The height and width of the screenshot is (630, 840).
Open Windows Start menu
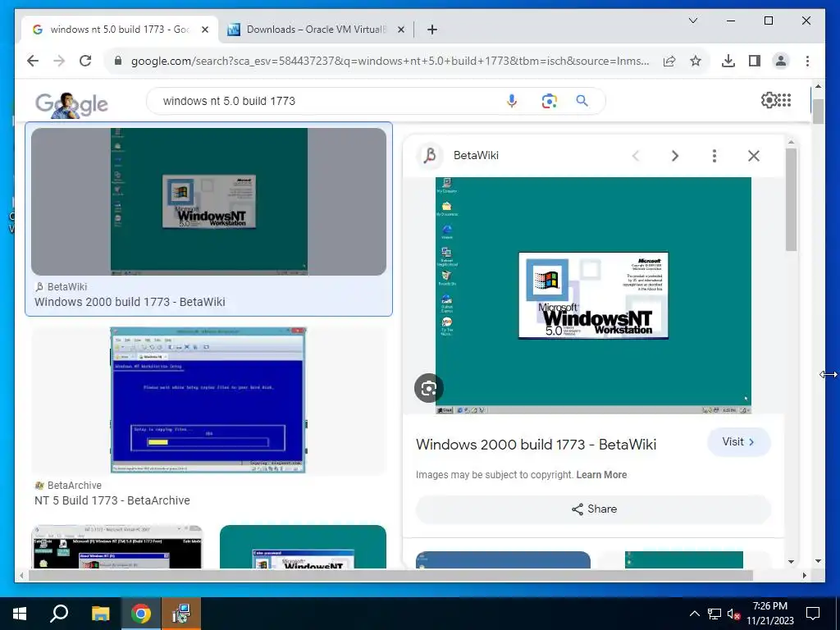point(20,614)
